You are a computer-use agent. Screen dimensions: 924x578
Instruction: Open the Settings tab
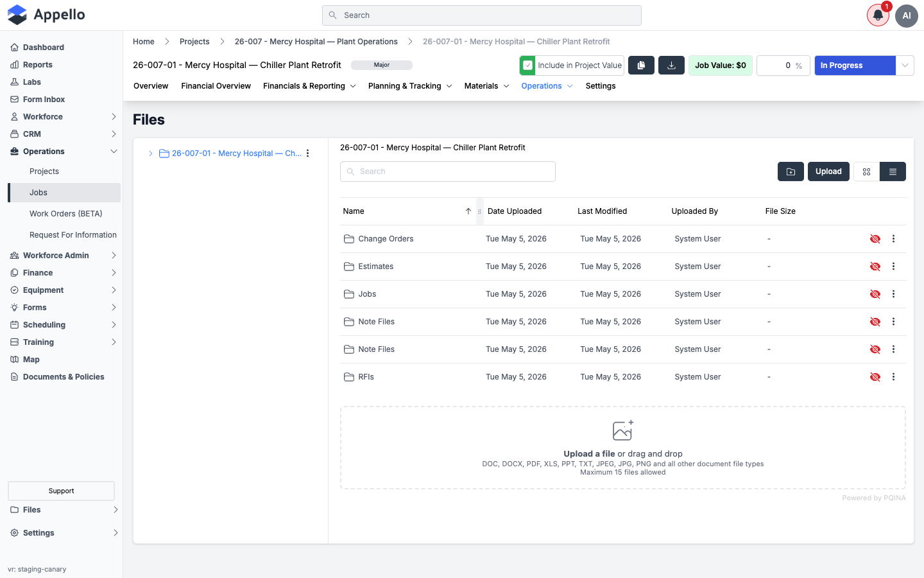[x=601, y=86]
